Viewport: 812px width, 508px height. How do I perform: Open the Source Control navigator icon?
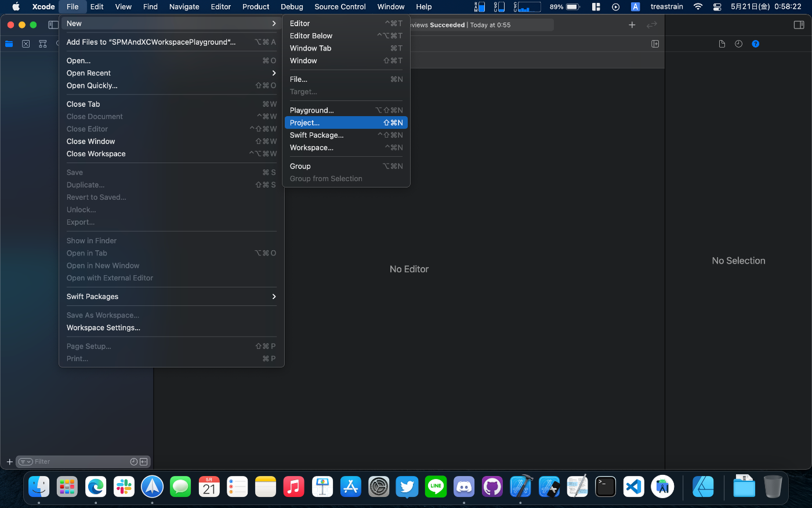pyautogui.click(x=26, y=44)
